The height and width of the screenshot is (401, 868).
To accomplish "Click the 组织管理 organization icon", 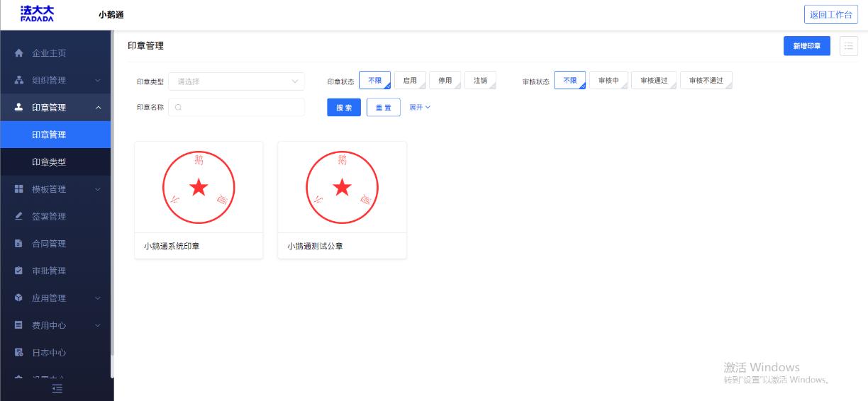I will click(19, 80).
